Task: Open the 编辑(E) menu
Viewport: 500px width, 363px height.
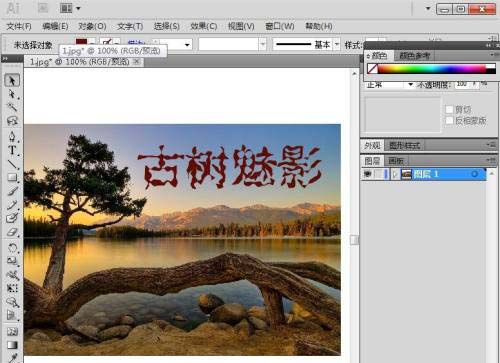Action: [55, 26]
